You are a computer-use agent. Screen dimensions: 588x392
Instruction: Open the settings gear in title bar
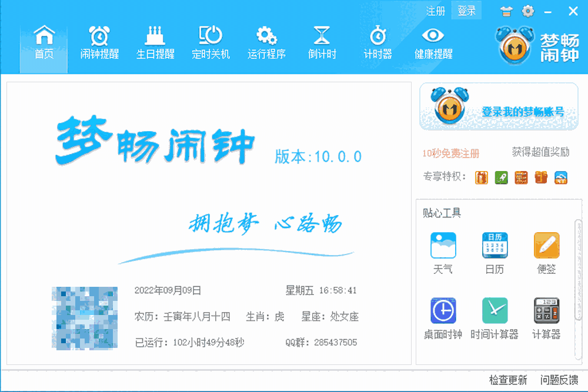coord(528,11)
